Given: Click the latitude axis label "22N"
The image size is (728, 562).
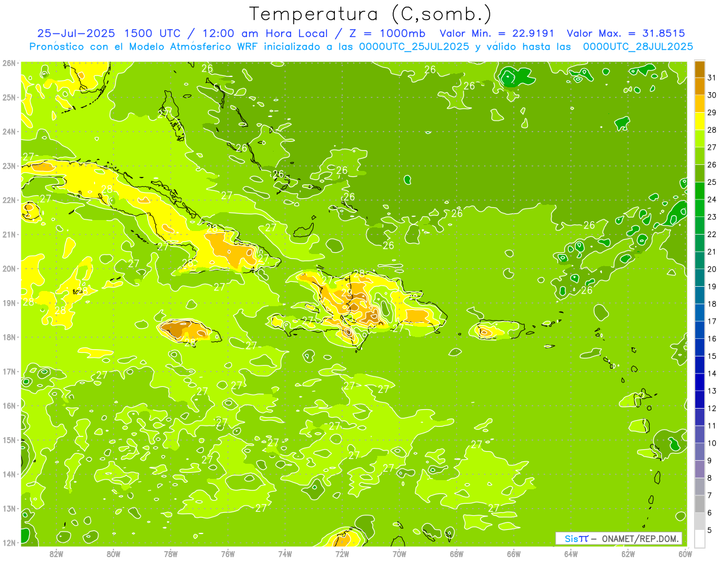Looking at the screenshot, I should tap(9, 200).
